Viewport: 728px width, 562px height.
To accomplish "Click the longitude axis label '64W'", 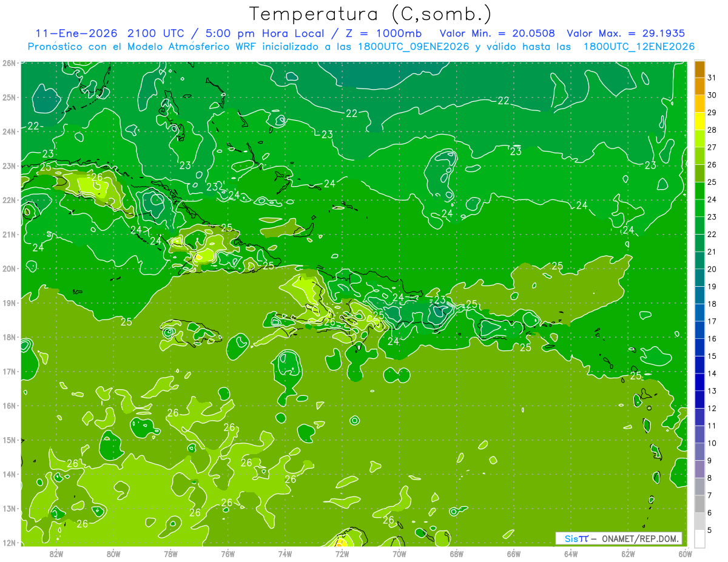I will click(571, 554).
